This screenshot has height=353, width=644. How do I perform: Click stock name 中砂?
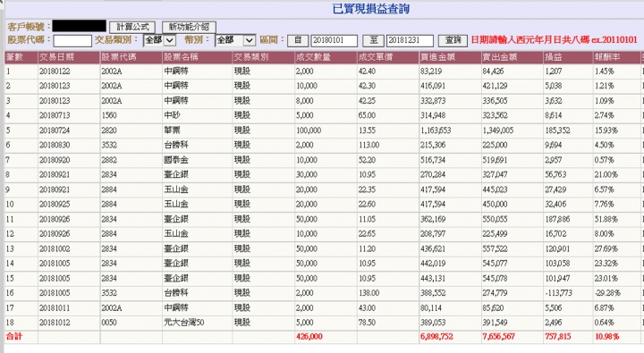(172, 116)
